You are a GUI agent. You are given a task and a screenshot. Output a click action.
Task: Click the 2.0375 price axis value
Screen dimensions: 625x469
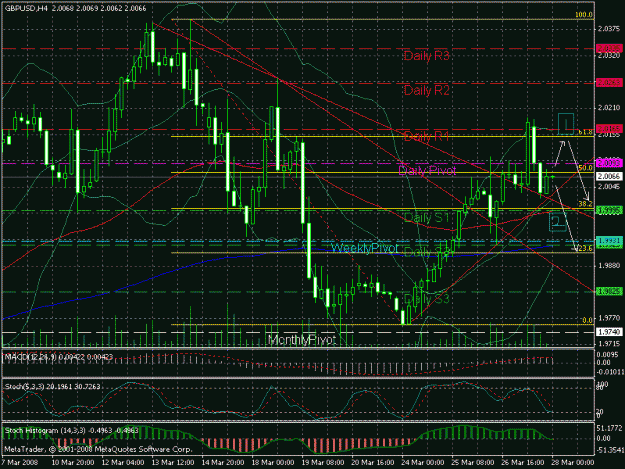click(x=609, y=29)
